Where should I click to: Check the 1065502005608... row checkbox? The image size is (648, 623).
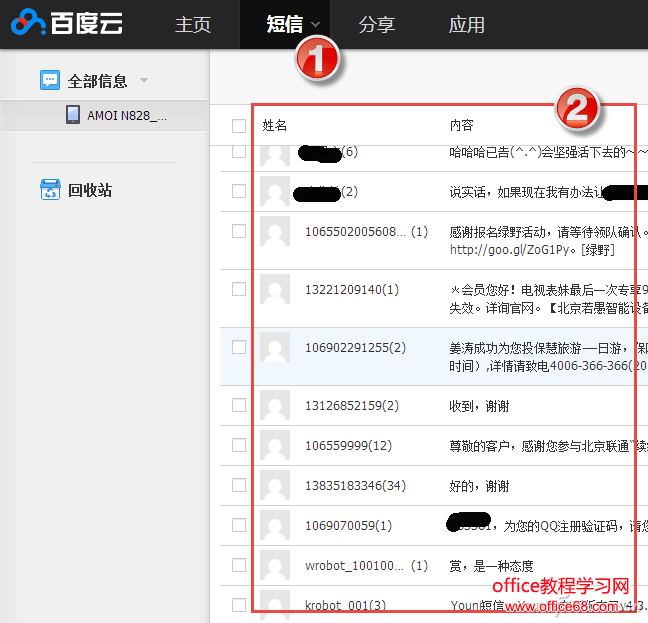[x=239, y=231]
